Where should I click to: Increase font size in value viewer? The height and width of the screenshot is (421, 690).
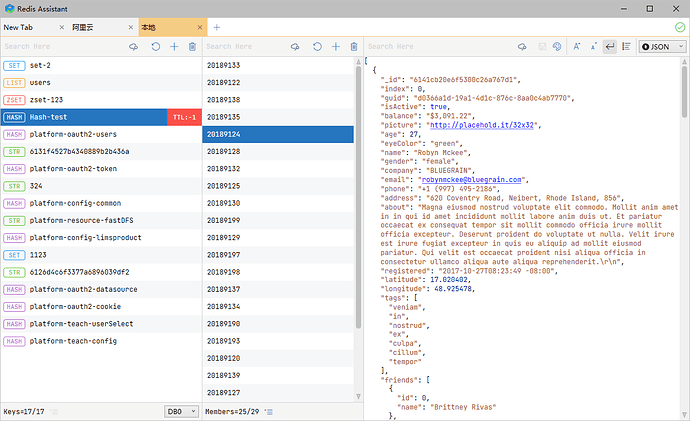click(578, 47)
